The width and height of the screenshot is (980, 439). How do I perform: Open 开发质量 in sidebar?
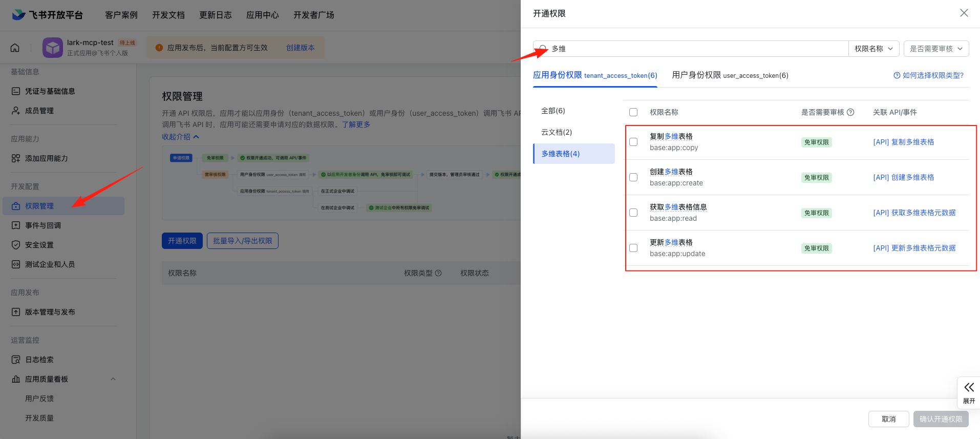point(39,418)
